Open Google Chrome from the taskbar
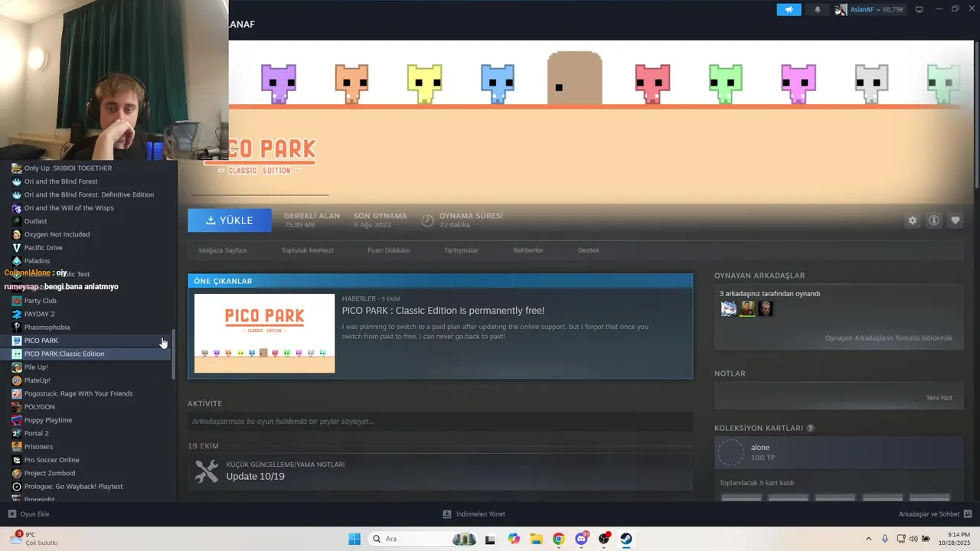This screenshot has height=551, width=980. tap(559, 539)
